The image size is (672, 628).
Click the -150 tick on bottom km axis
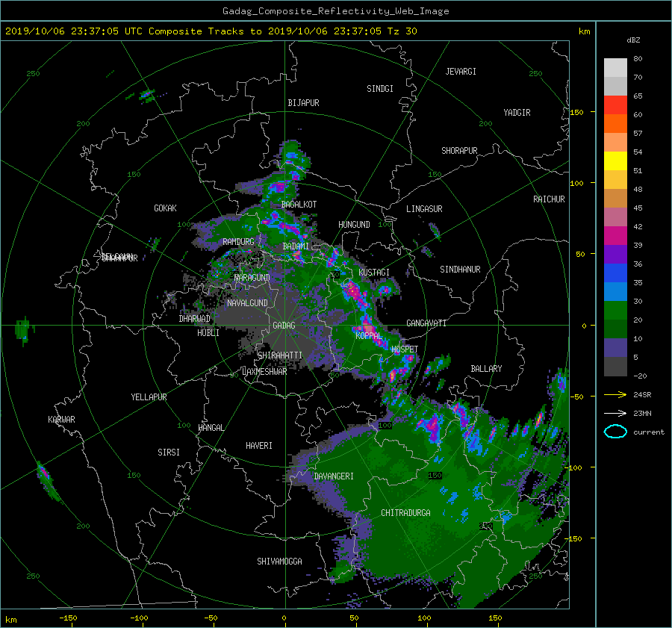coord(68,618)
